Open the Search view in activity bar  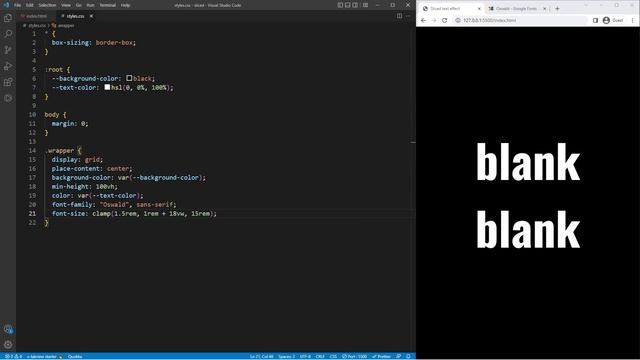[8, 34]
